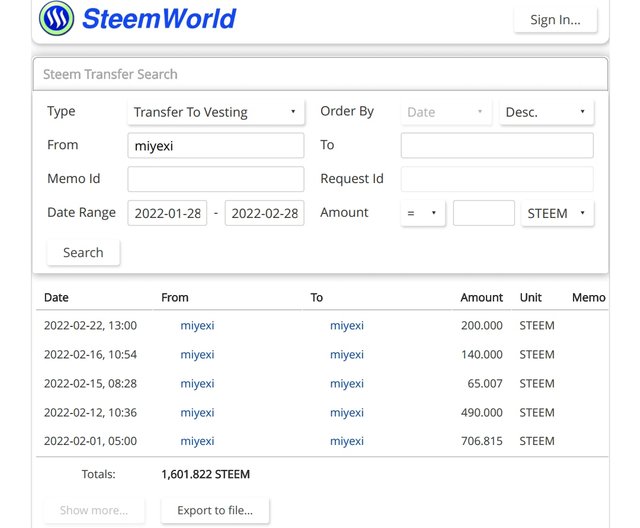
Task: Click the From field containing miyexi
Action: click(216, 145)
